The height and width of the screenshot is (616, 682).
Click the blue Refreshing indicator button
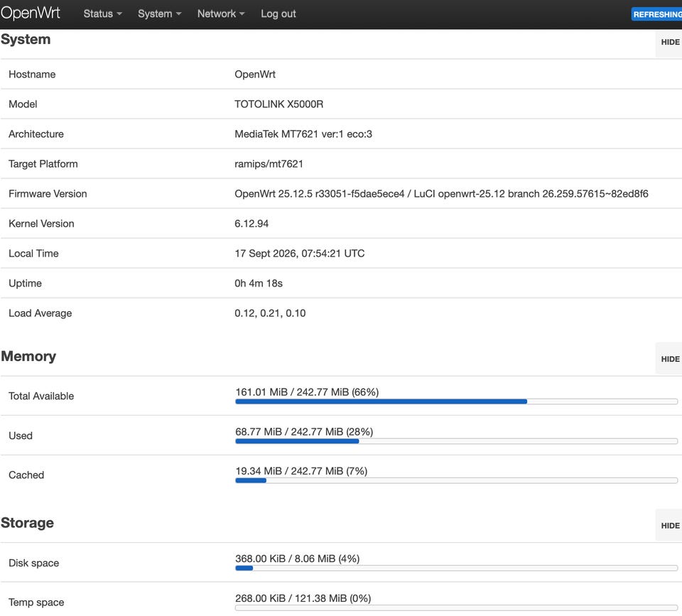(656, 14)
